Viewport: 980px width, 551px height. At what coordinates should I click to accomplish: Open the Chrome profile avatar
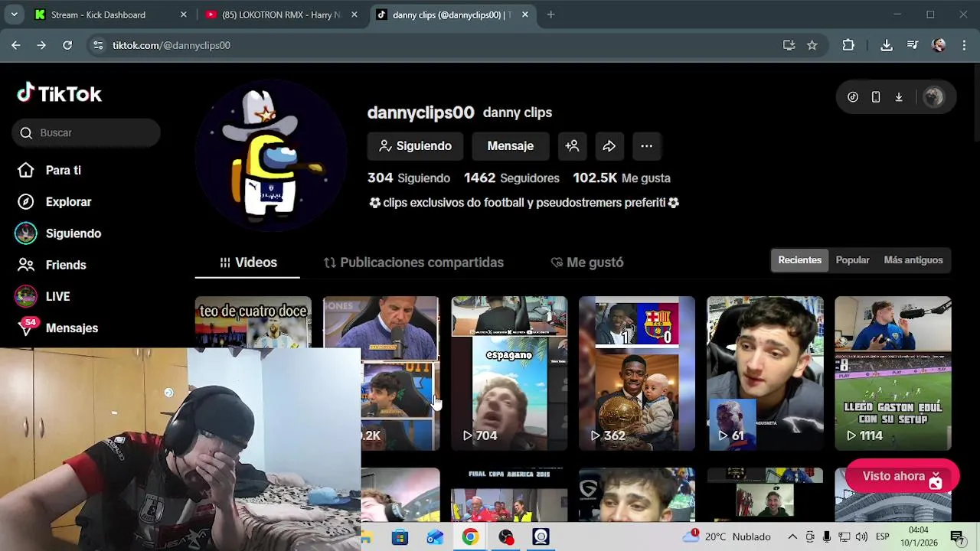939,45
